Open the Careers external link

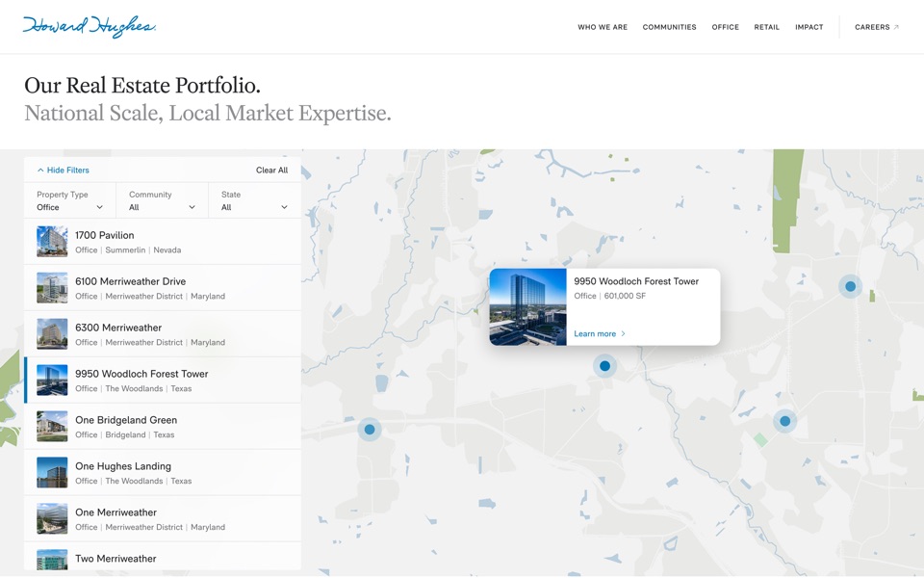(877, 27)
